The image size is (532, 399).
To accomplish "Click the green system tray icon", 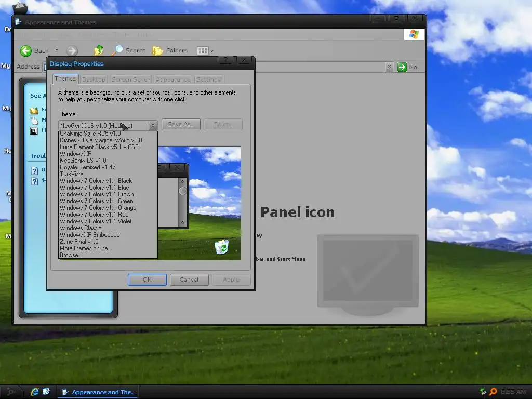I will point(483,392).
